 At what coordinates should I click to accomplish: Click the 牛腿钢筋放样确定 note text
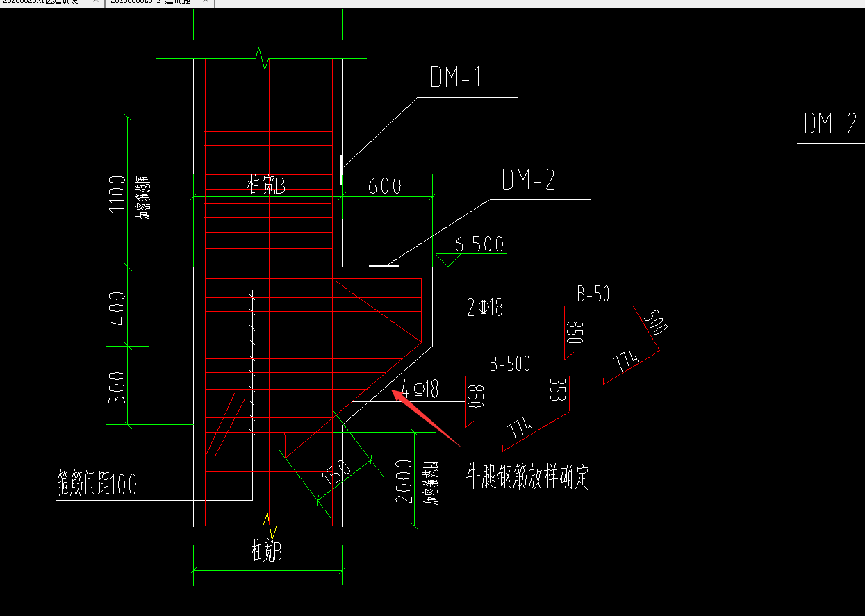tap(528, 478)
